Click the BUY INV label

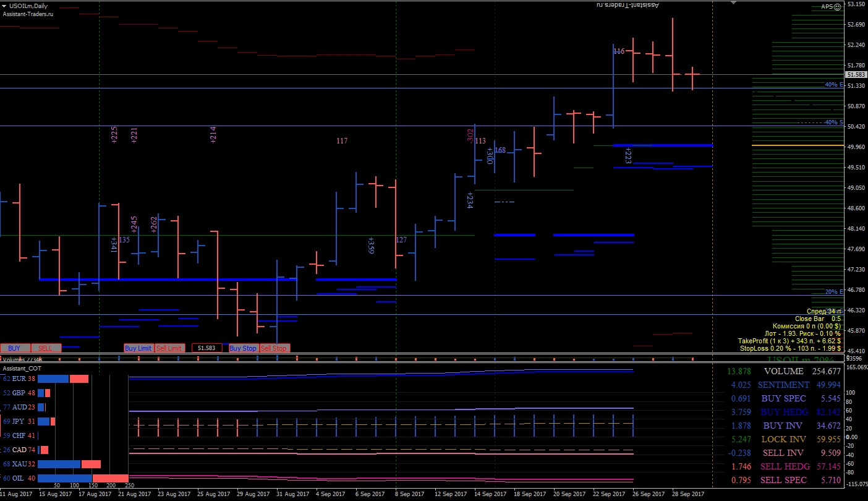[x=783, y=426]
